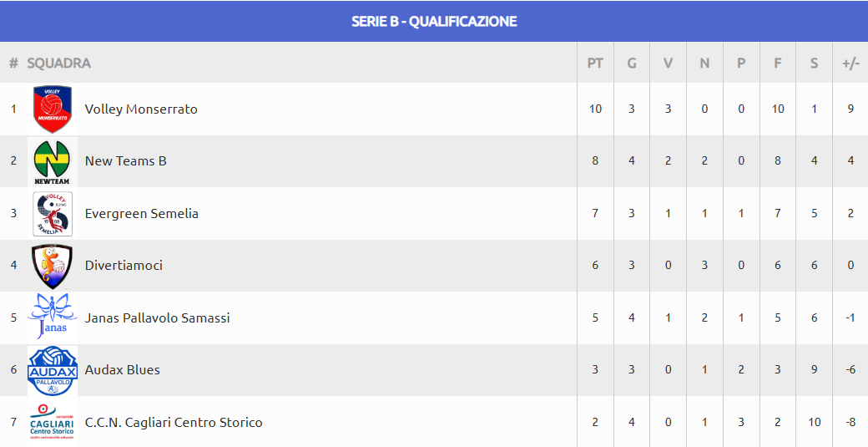Click the G games played column header

pos(632,63)
